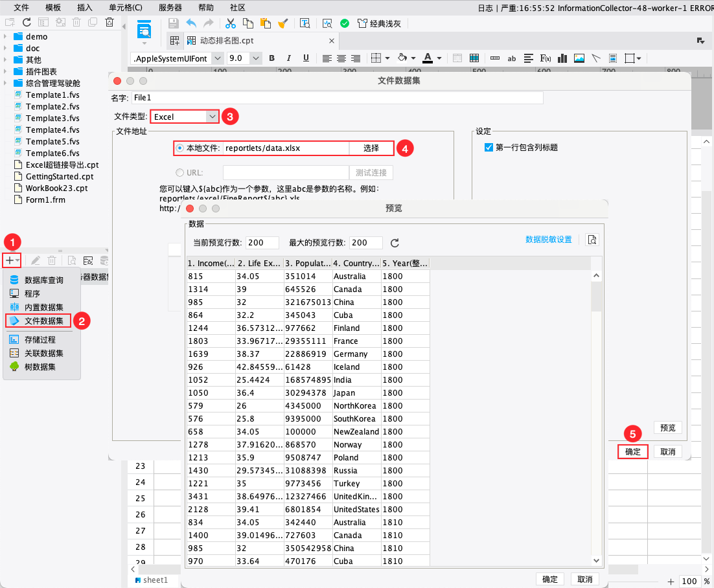Click the 本地文件 path input field
Viewport: 714px width, 588px height.
[286, 148]
